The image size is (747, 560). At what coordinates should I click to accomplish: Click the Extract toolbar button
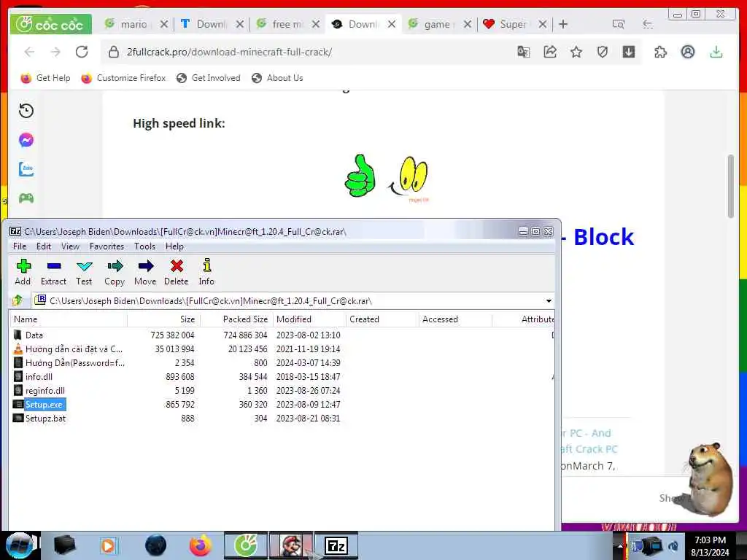click(x=53, y=273)
